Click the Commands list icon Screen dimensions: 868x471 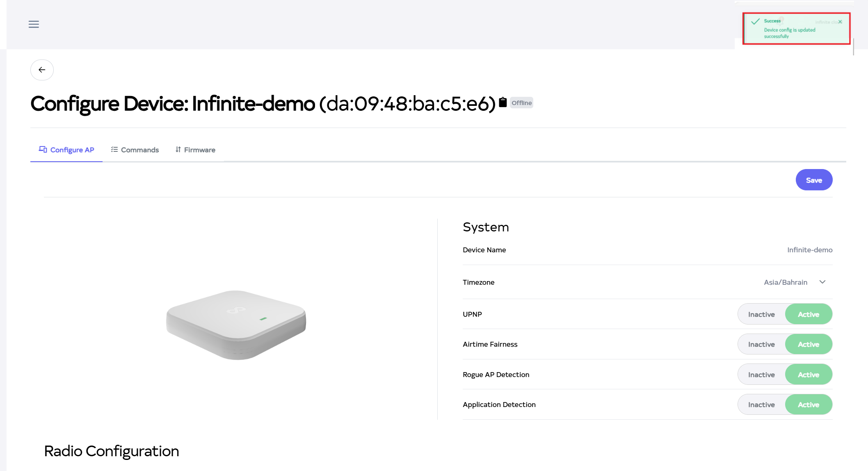(x=114, y=149)
